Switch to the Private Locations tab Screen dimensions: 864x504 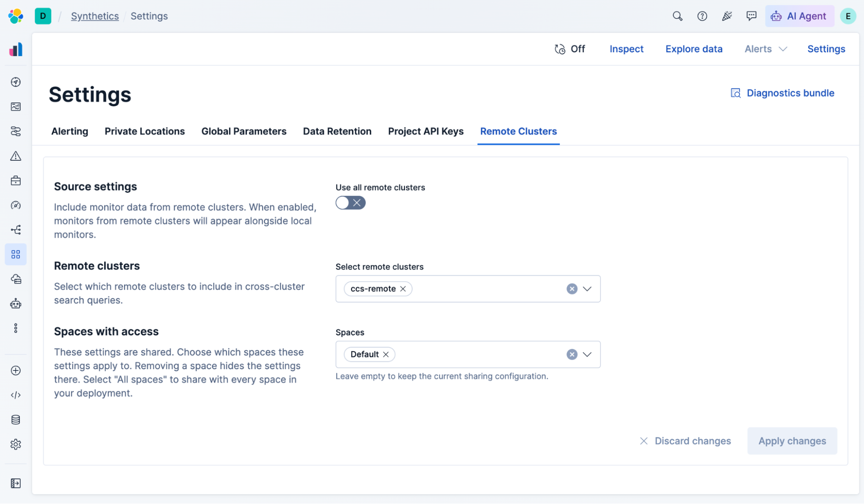tap(145, 131)
